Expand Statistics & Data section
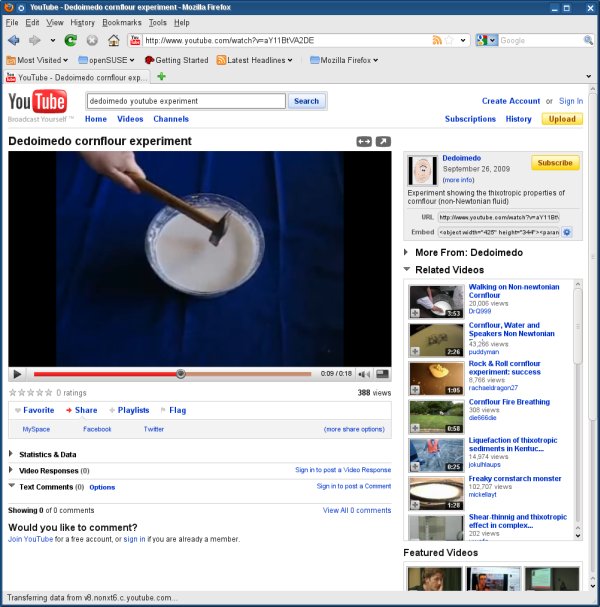This screenshot has height=607, width=600. click(x=11, y=453)
